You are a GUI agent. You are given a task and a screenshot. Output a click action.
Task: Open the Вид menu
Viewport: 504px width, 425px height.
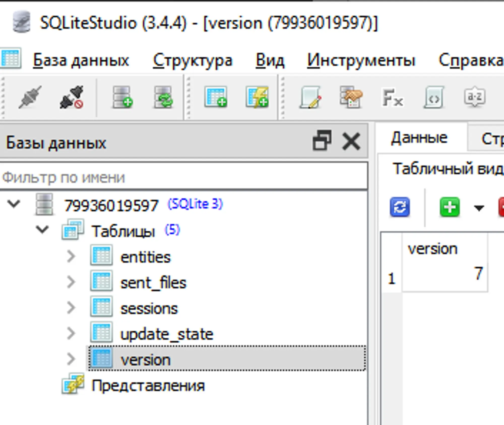(270, 60)
